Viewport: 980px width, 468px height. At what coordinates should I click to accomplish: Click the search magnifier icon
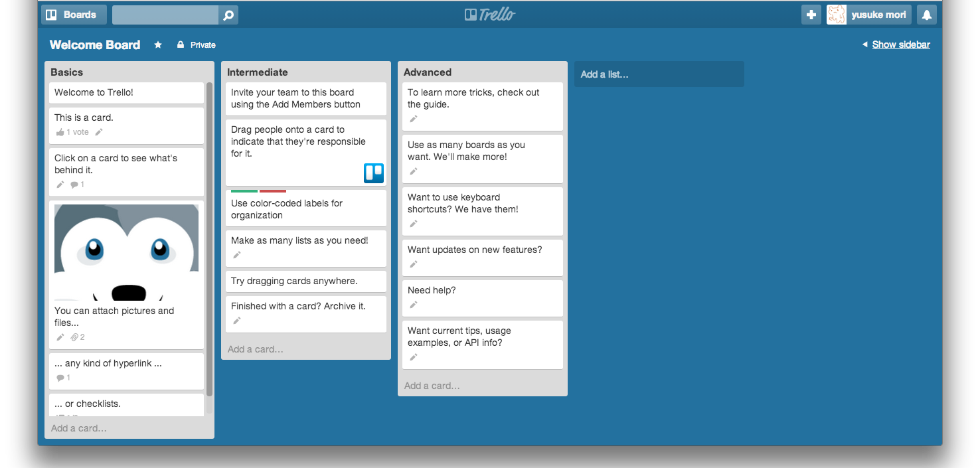(228, 15)
